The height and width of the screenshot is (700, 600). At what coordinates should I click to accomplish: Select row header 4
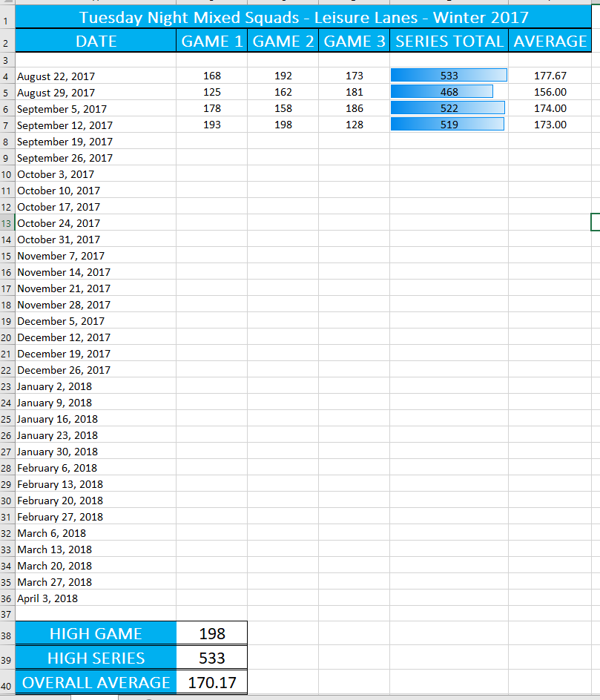(x=6, y=75)
